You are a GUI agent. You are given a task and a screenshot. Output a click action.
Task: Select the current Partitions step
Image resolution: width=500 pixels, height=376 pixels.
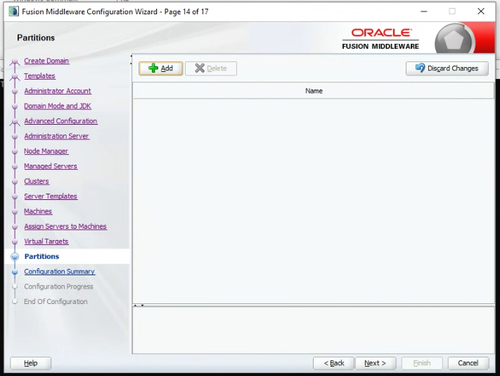(42, 256)
